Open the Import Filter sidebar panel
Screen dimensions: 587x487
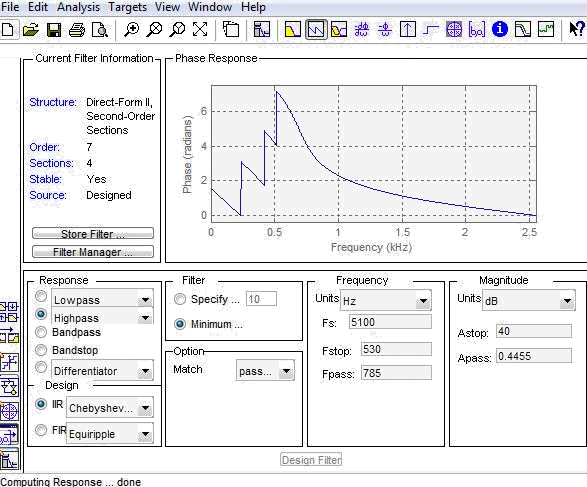click(9, 435)
